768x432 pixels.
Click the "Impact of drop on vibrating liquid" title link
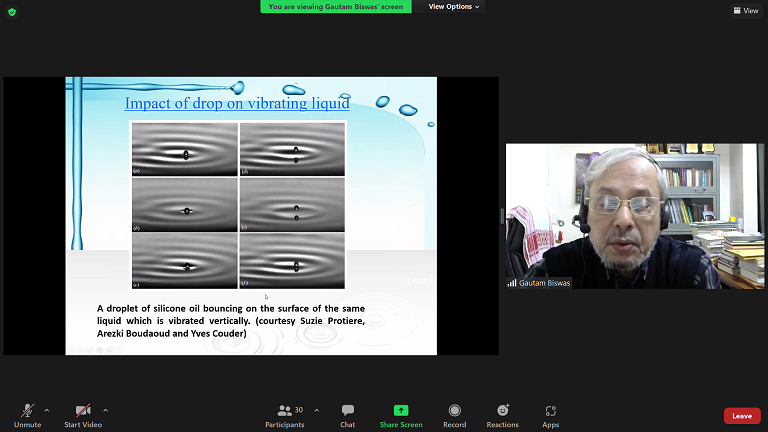pyautogui.click(x=236, y=103)
